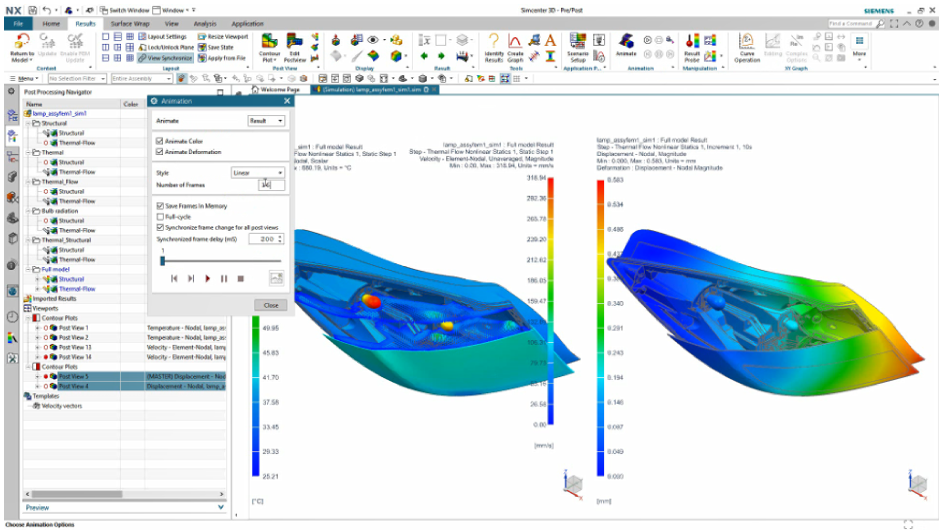
Task: Enable the Full-cycle checkbox
Action: 160,217
